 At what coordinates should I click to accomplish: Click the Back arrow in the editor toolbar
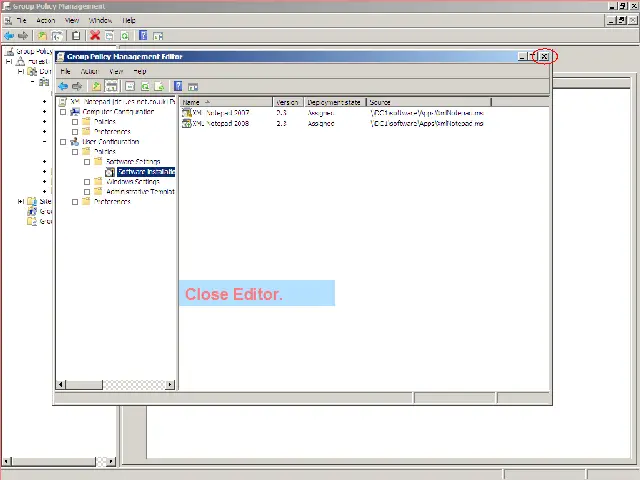63,87
